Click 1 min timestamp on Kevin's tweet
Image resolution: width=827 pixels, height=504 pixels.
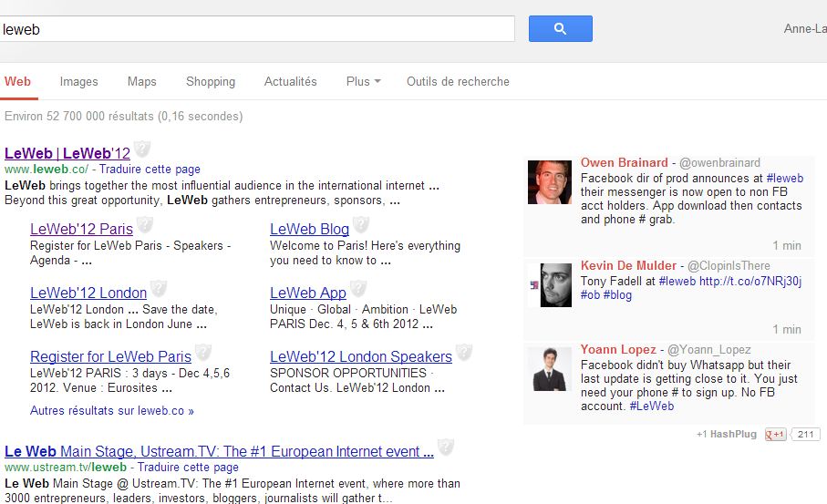pyautogui.click(x=787, y=330)
